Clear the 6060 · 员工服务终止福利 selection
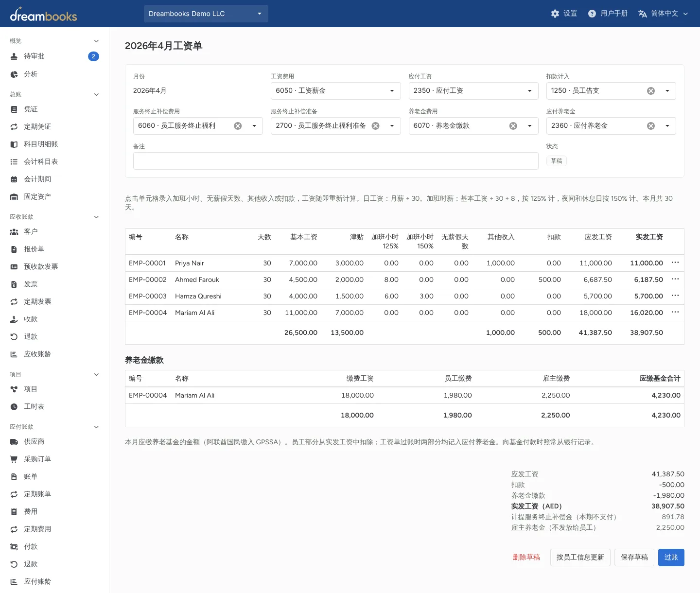The height and width of the screenshot is (593, 700). [238, 126]
